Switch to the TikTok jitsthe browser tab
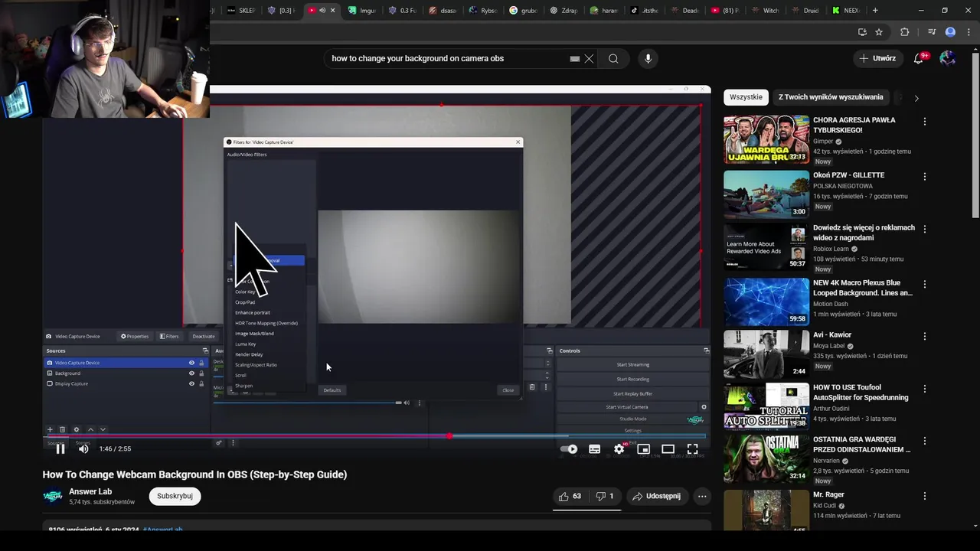The height and width of the screenshot is (551, 980). [644, 11]
